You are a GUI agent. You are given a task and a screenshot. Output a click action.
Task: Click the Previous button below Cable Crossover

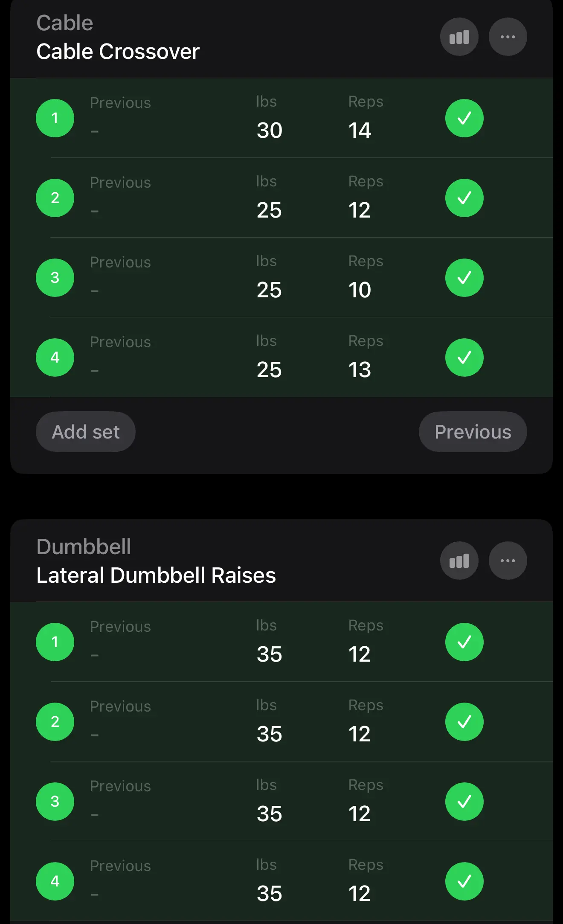click(473, 432)
